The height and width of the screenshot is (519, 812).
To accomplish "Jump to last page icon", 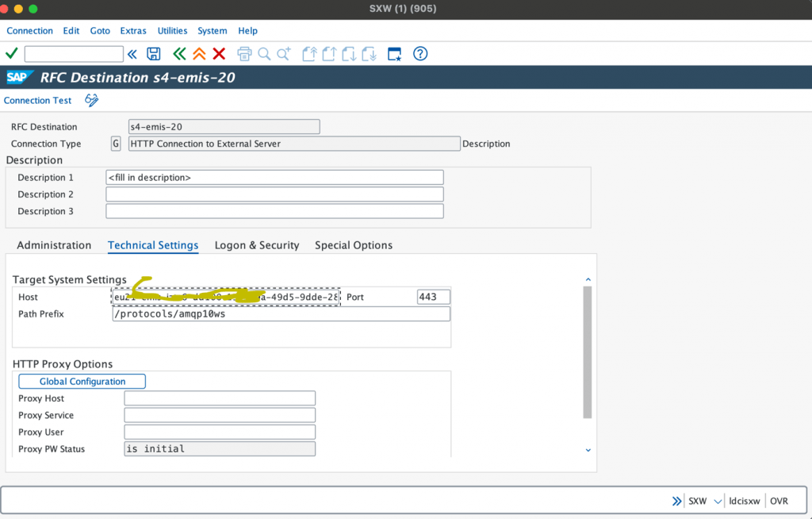I will click(x=370, y=54).
